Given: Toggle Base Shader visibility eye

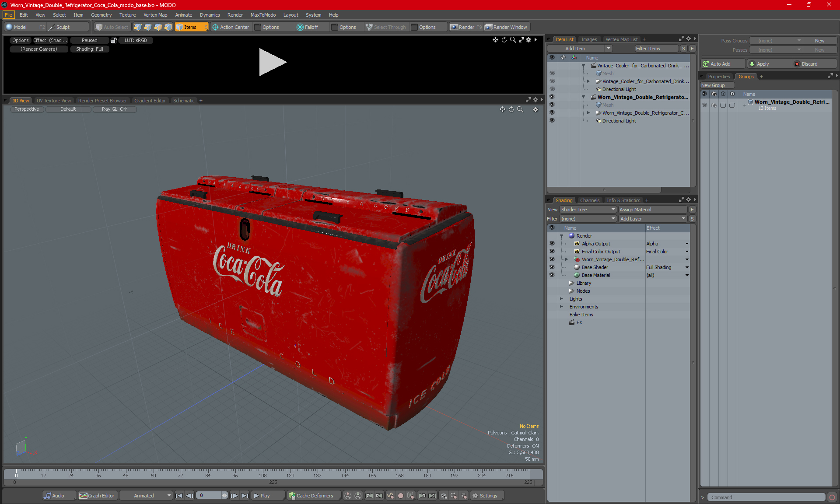Looking at the screenshot, I should pos(552,267).
